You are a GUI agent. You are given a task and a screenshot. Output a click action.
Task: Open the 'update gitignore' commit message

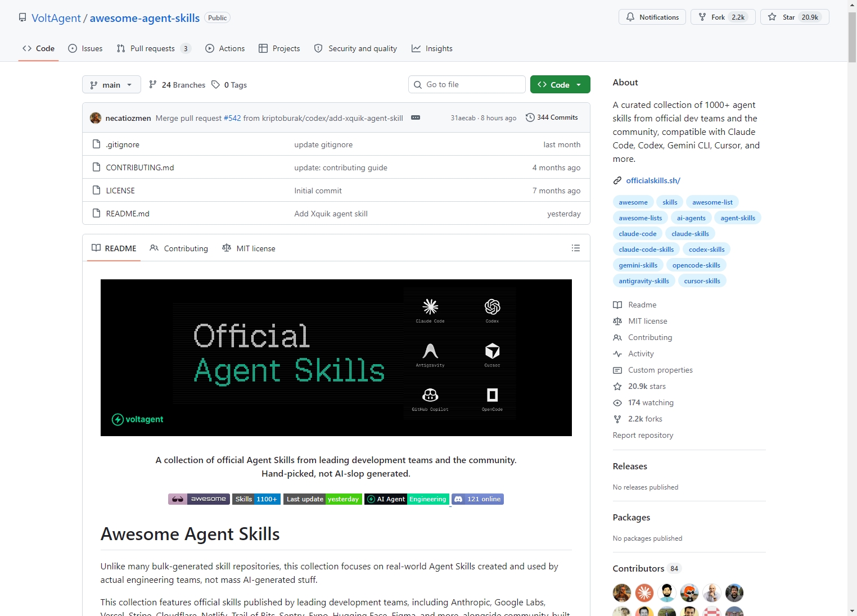pyautogui.click(x=323, y=144)
